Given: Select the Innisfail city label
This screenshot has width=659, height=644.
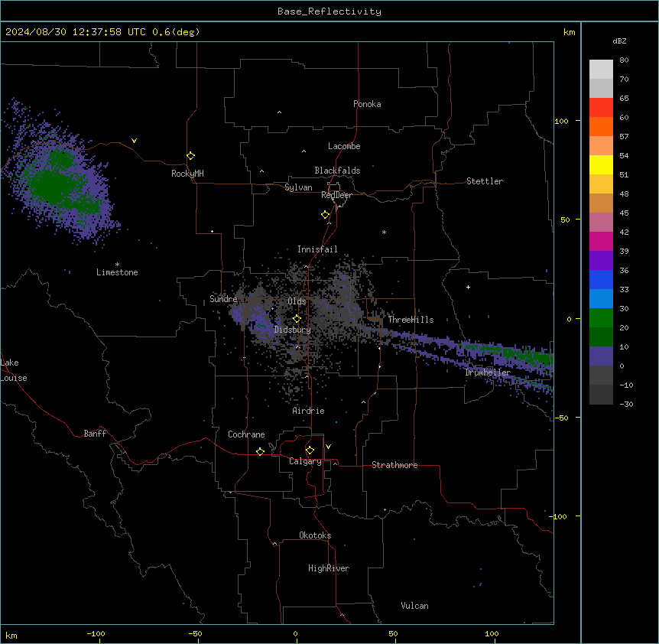Looking at the screenshot, I should pyautogui.click(x=317, y=249).
